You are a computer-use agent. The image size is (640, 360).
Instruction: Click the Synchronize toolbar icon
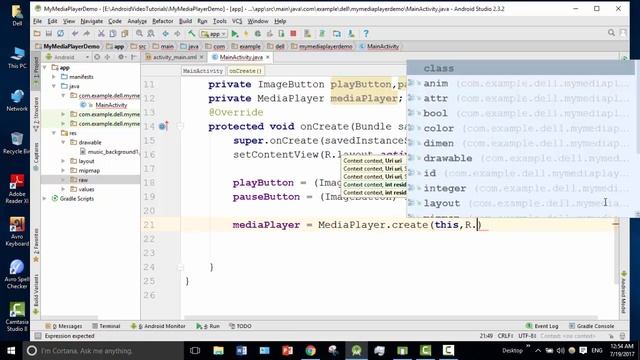60,34
